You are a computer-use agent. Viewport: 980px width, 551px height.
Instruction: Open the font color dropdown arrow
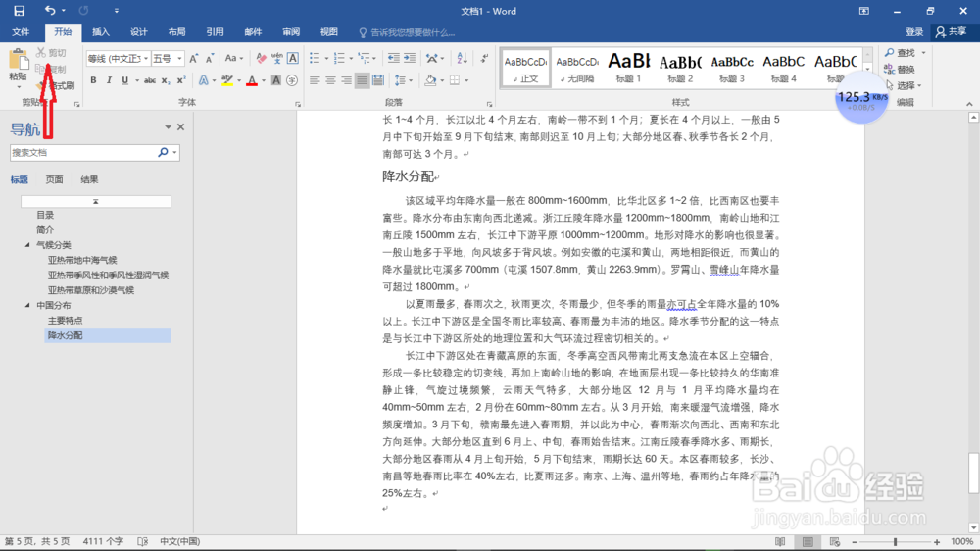[263, 80]
